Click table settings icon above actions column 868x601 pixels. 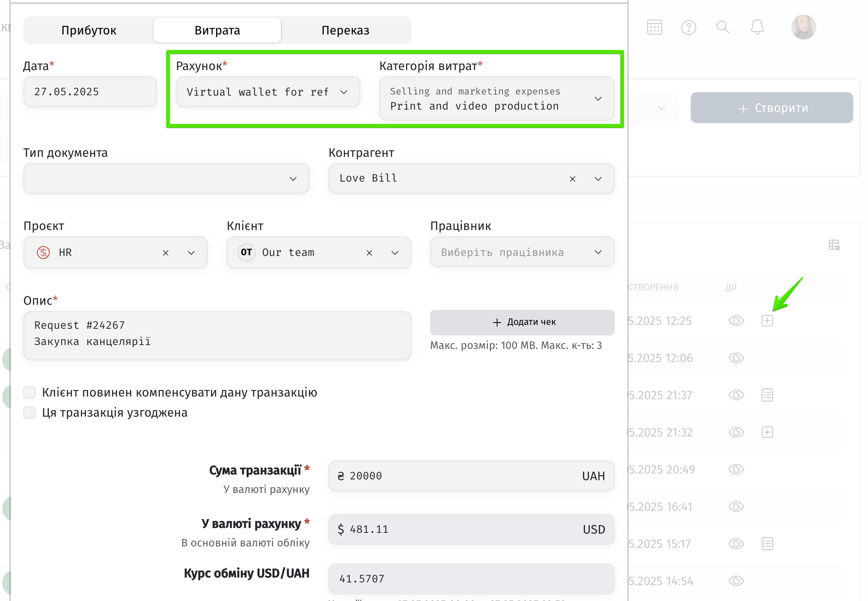point(834,245)
